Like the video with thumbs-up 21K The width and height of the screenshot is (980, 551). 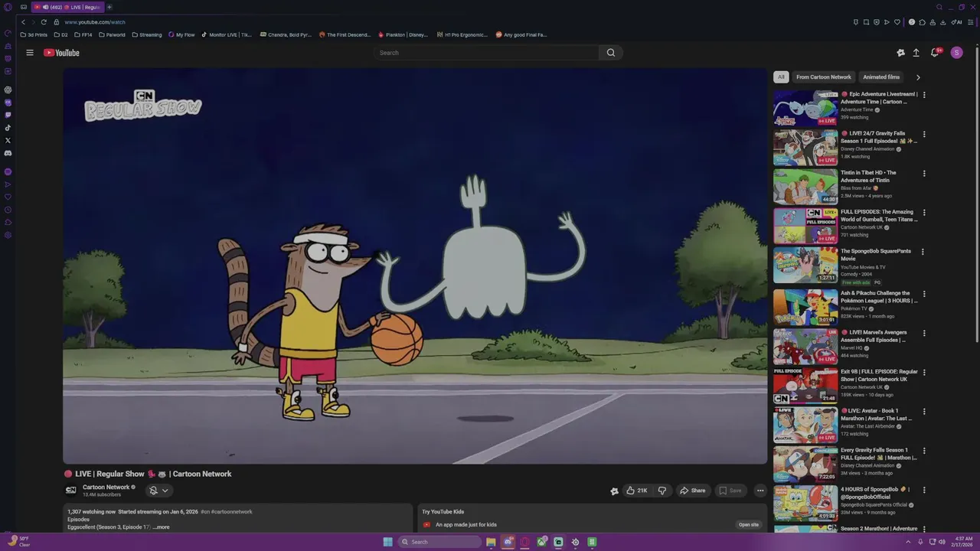(637, 491)
